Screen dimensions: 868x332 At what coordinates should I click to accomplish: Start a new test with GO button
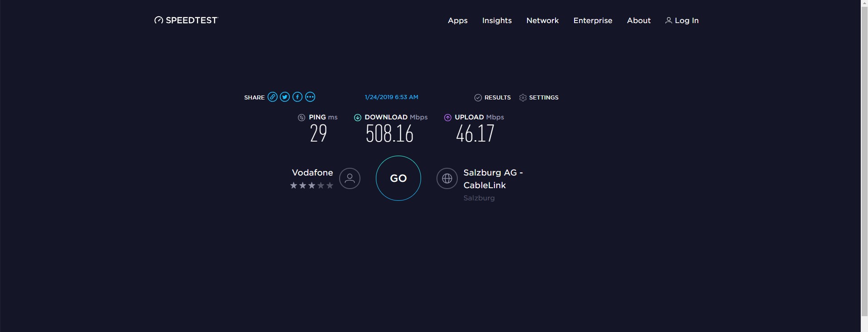point(398,178)
